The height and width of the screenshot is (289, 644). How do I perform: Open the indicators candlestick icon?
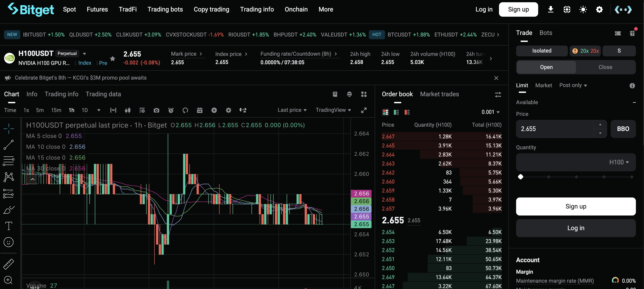click(128, 110)
